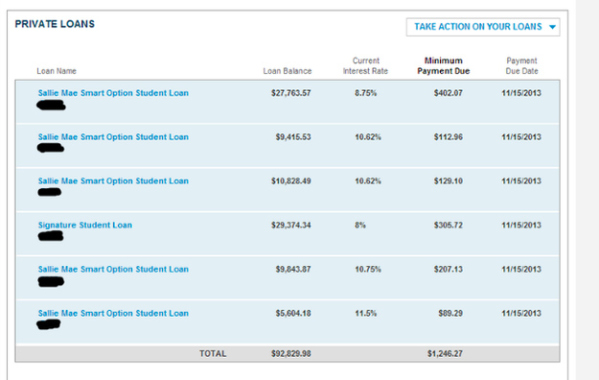Open the Sallie Mae Smart Option loan with balance $5,604.18
The width and height of the screenshot is (599, 380).
pos(113,313)
